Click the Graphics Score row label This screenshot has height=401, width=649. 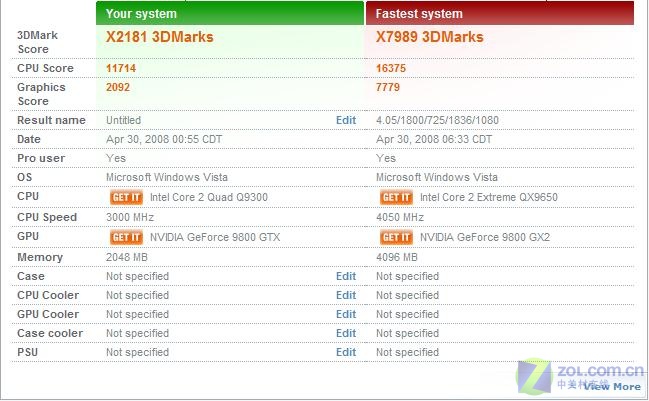41,94
